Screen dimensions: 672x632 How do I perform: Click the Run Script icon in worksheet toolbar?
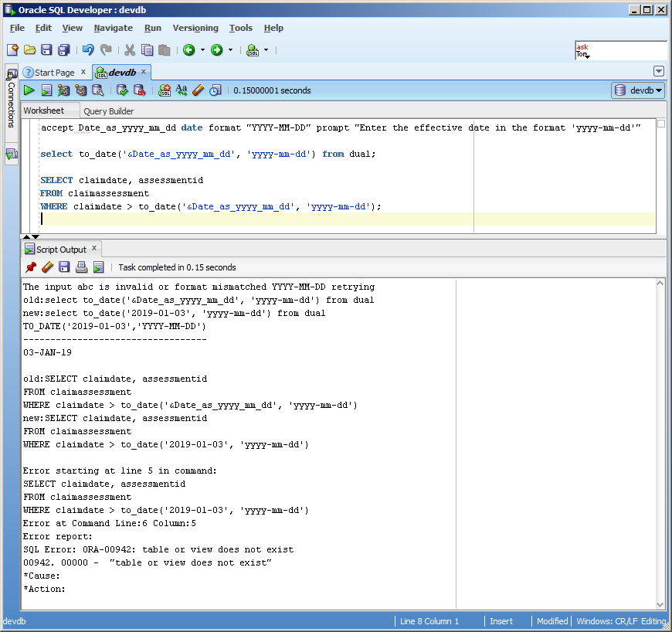point(46,90)
